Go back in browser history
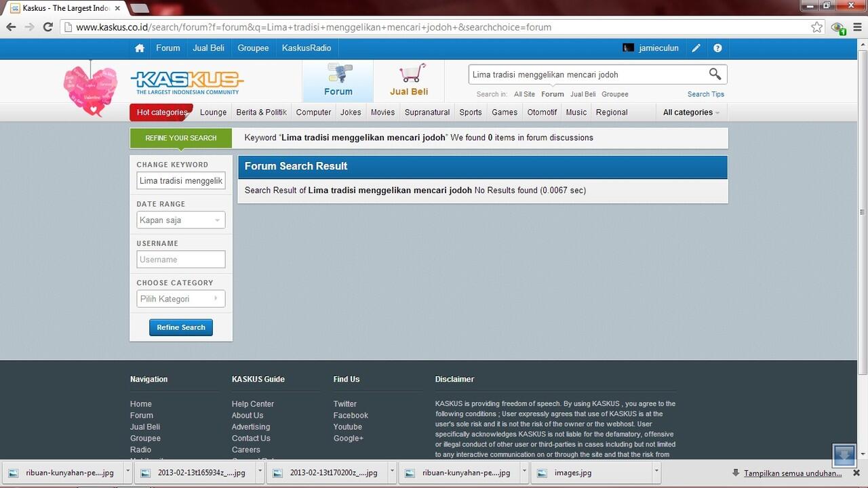The height and width of the screenshot is (488, 868). pyautogui.click(x=11, y=27)
